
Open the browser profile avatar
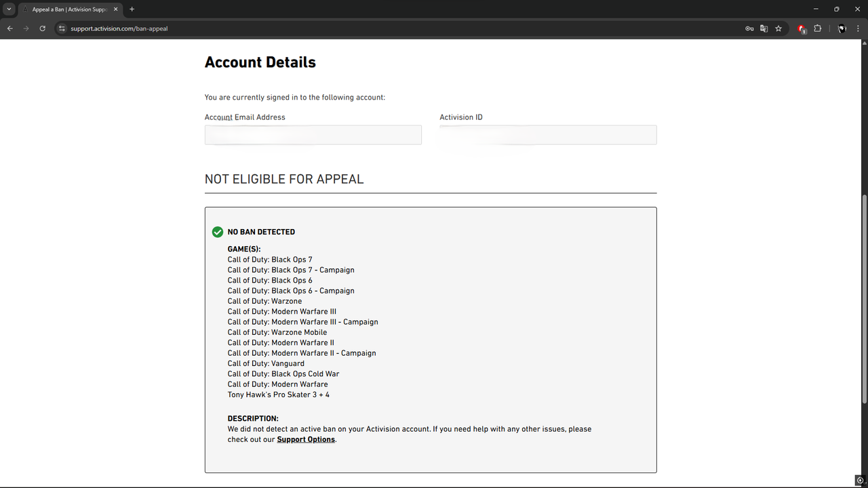842,28
